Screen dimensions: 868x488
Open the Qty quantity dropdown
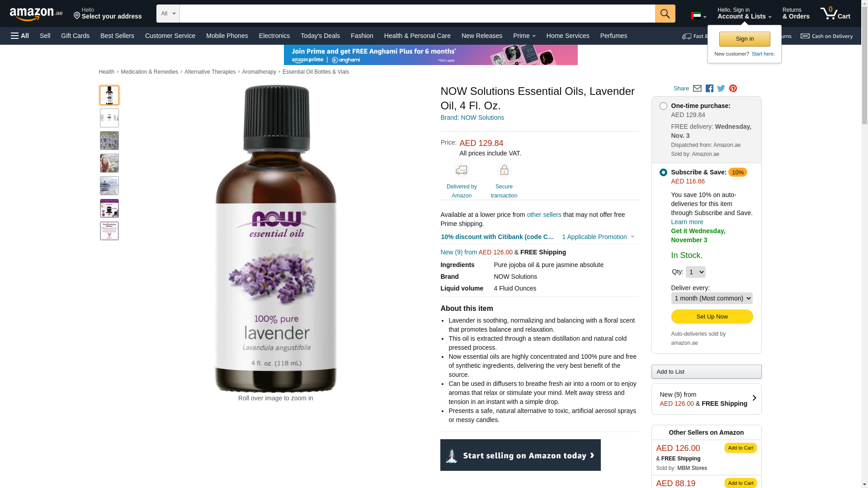[x=695, y=272]
